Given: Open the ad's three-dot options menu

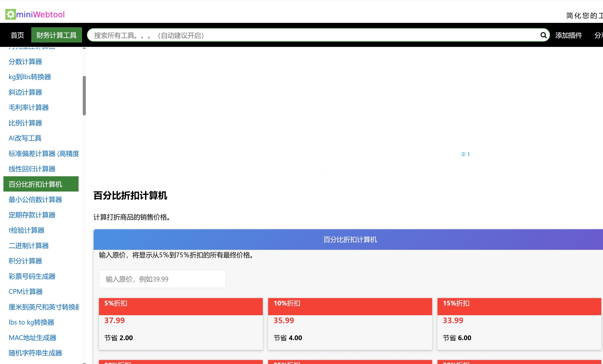Looking at the screenshot, I should (469, 154).
